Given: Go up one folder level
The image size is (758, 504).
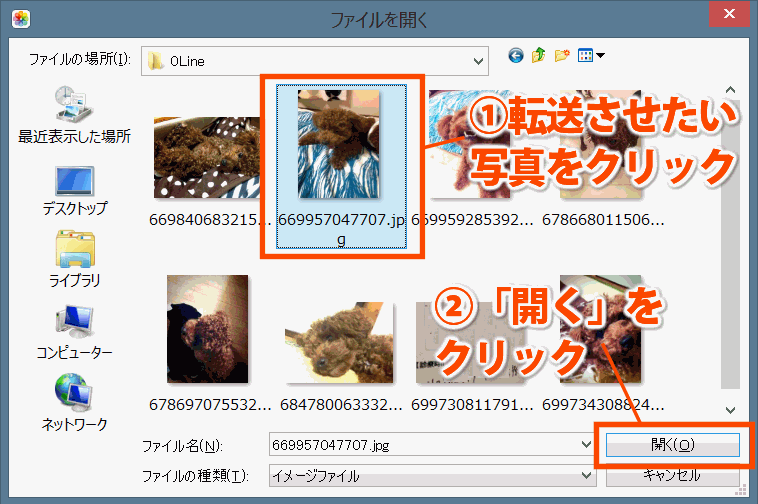Looking at the screenshot, I should 539,57.
